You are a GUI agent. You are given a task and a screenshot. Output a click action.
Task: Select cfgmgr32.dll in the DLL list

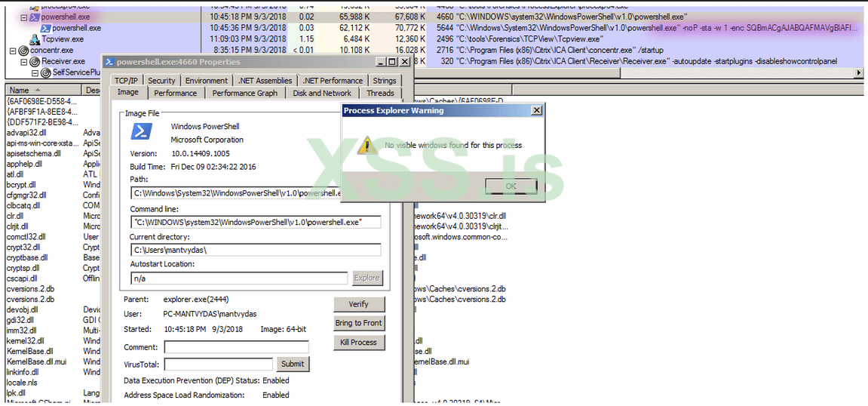[x=26, y=195]
